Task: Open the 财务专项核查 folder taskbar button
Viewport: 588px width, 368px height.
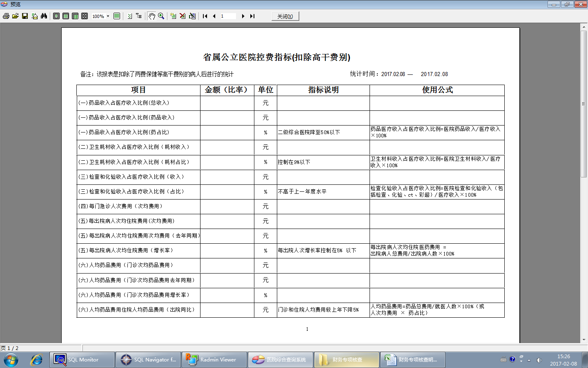Action: click(x=347, y=360)
